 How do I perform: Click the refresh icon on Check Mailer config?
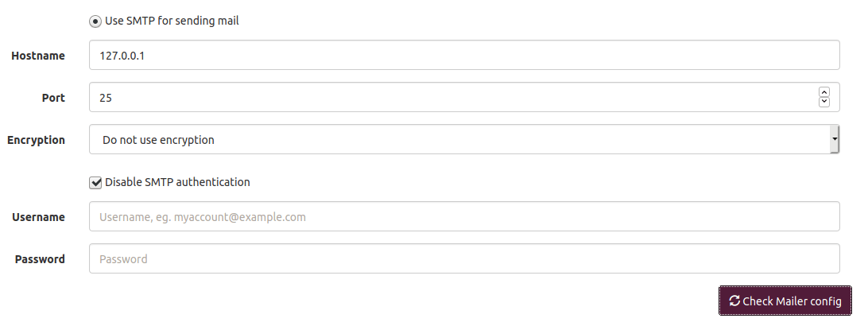coord(734,301)
